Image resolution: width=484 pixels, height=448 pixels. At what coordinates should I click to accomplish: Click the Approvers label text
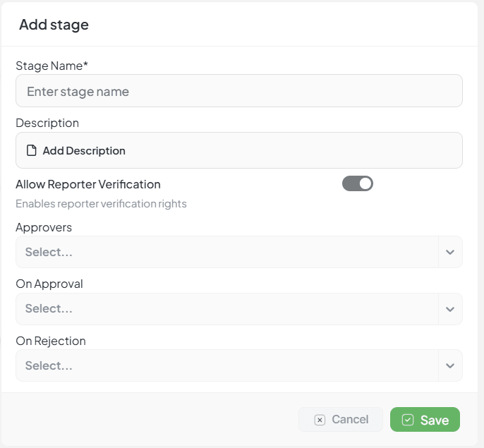[44, 227]
